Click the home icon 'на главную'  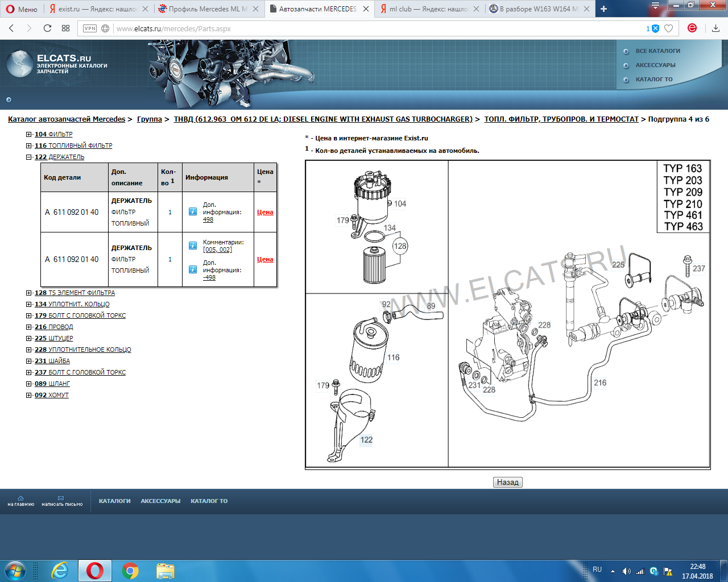(x=20, y=498)
